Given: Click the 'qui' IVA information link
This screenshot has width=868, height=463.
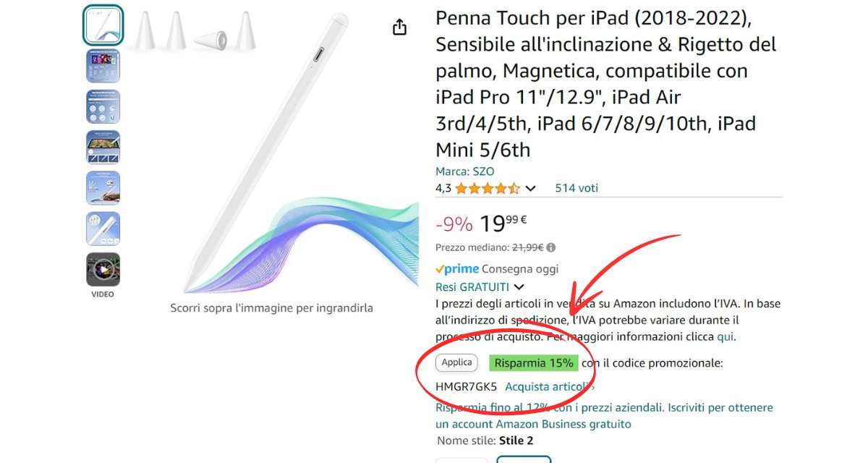Looking at the screenshot, I should click(x=725, y=336).
